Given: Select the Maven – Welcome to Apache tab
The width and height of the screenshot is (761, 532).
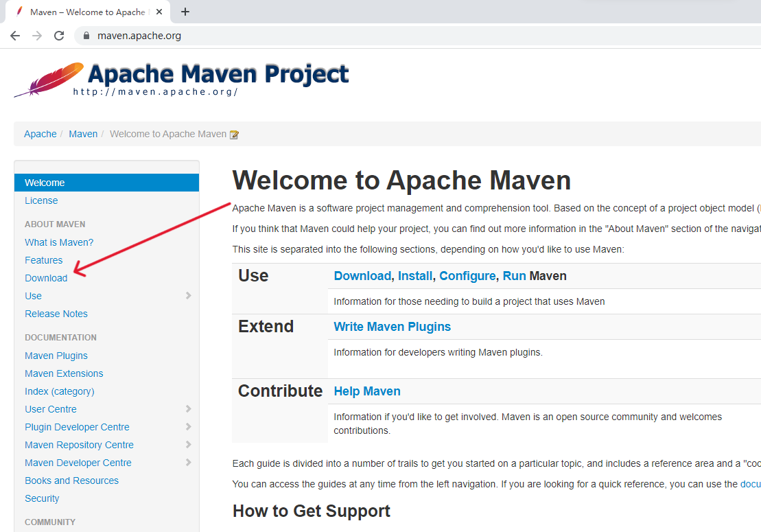Looking at the screenshot, I should point(87,12).
